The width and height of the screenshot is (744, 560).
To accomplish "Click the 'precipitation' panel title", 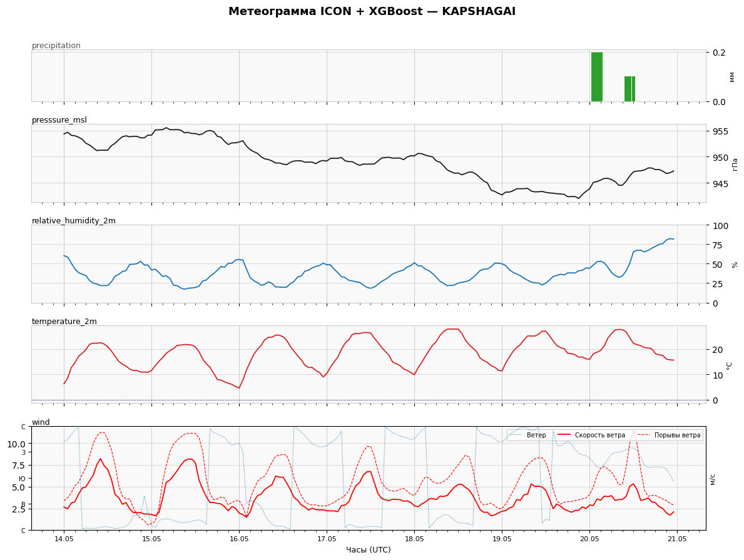I will 56,46.
